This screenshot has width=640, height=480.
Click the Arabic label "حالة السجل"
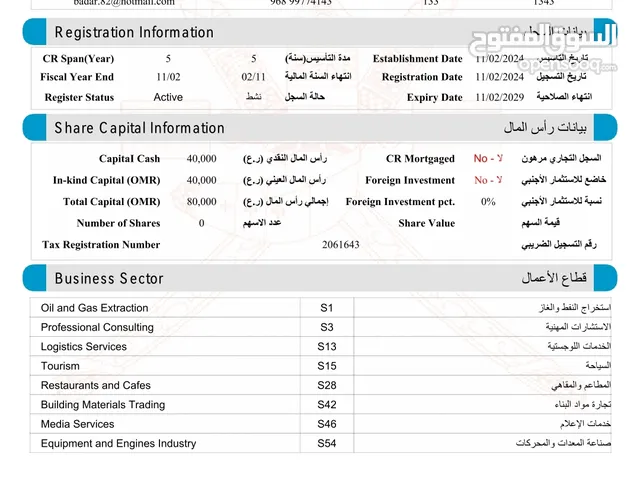pyautogui.click(x=304, y=97)
